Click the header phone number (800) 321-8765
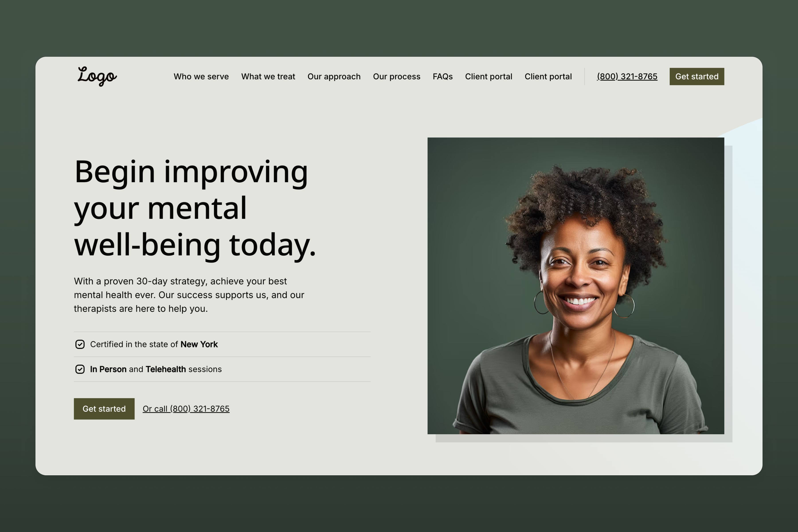This screenshot has height=532, width=798. tap(627, 77)
